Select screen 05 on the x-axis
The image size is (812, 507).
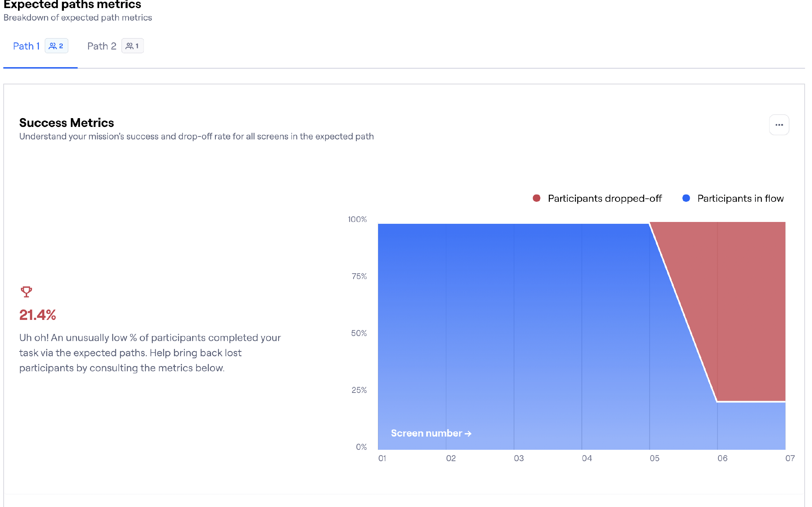click(655, 458)
